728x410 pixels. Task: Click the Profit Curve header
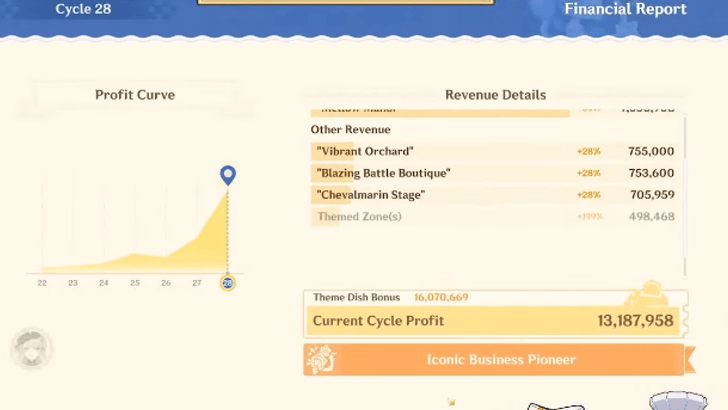pos(135,95)
